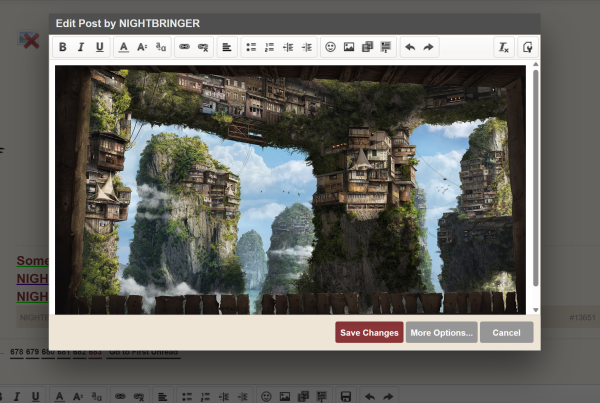Click the Save Changes button
Viewport: 600px width, 403px height.
[x=369, y=333]
